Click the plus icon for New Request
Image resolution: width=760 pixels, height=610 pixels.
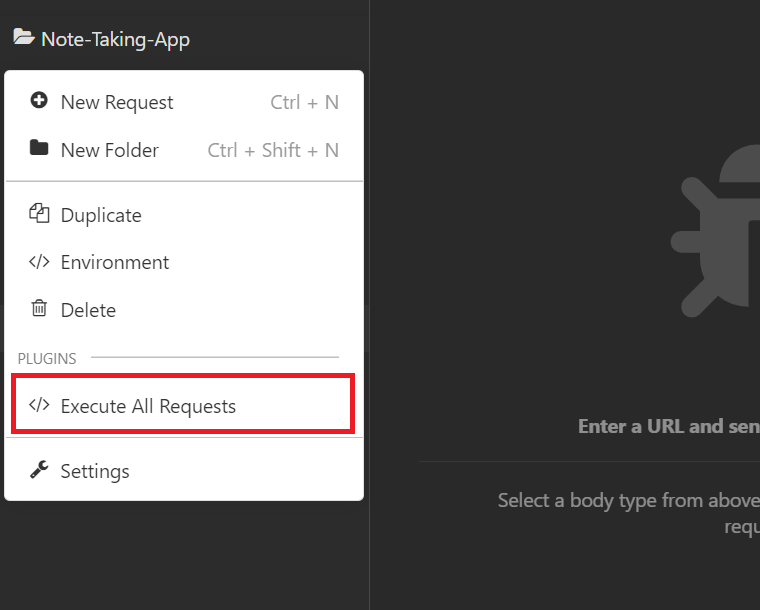[39, 100]
